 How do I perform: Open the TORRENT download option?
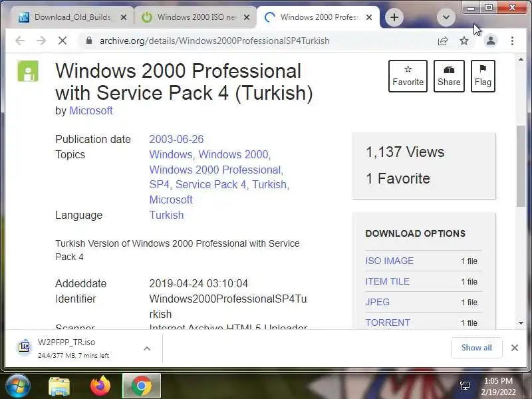[x=388, y=323]
